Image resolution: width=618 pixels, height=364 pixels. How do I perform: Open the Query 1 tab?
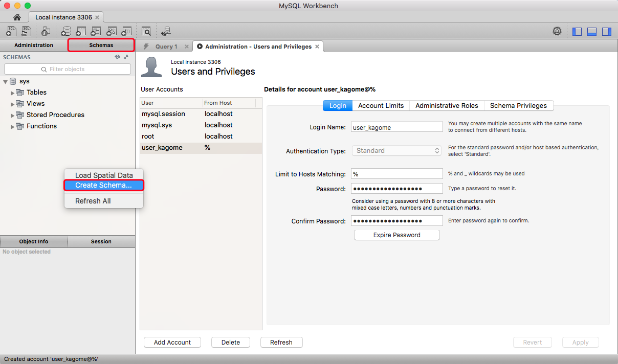[166, 47]
